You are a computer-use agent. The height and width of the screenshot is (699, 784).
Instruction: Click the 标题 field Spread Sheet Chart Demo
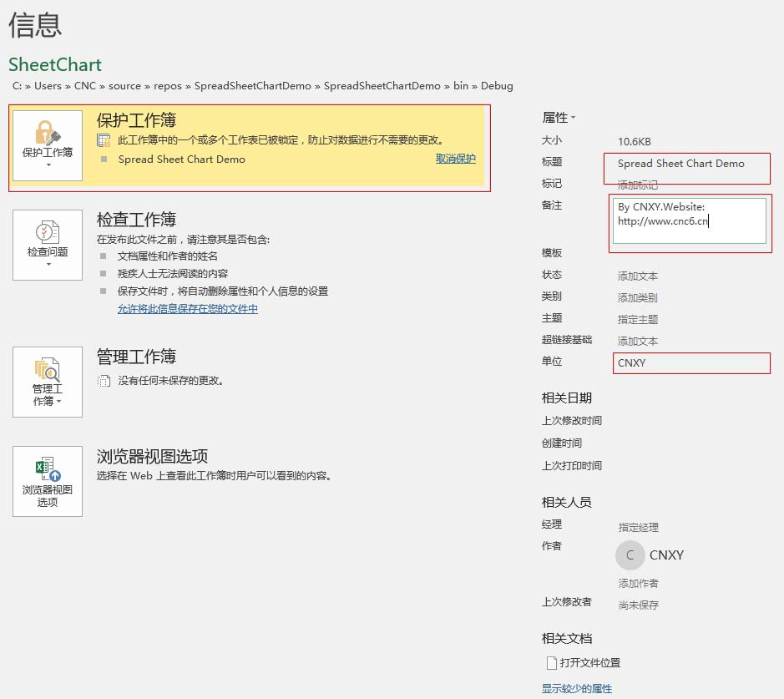pos(681,164)
